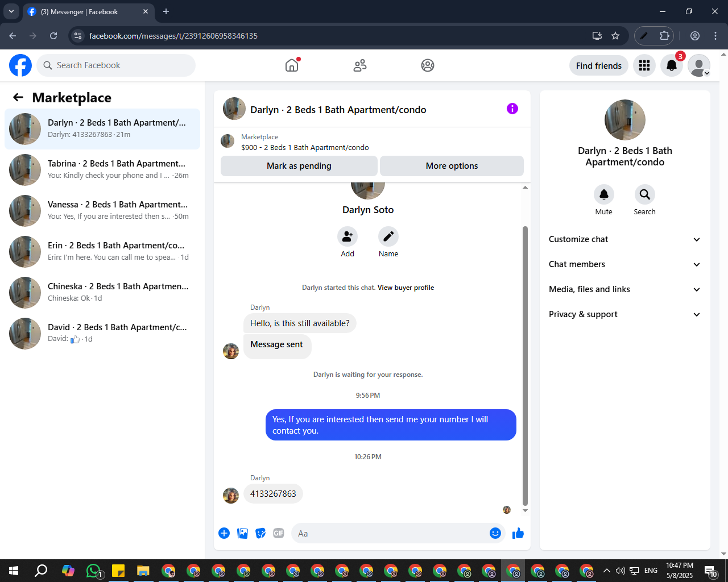Click the 4133267863 message bubble
728x582 pixels.
click(273, 493)
